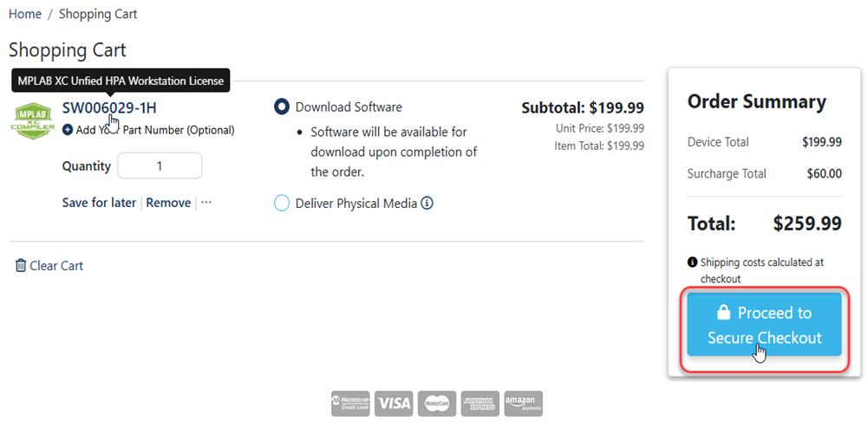Select the Download Software radio option

tap(282, 107)
